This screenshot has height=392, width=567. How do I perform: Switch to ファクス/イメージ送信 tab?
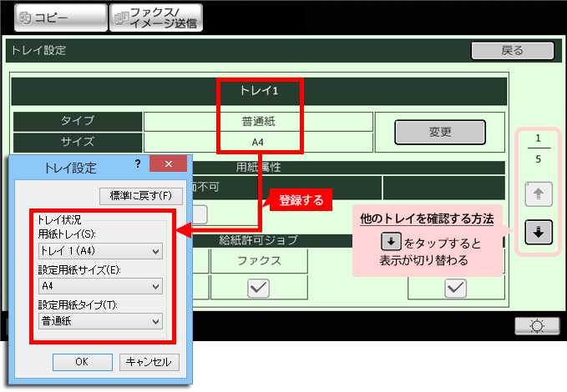156,18
